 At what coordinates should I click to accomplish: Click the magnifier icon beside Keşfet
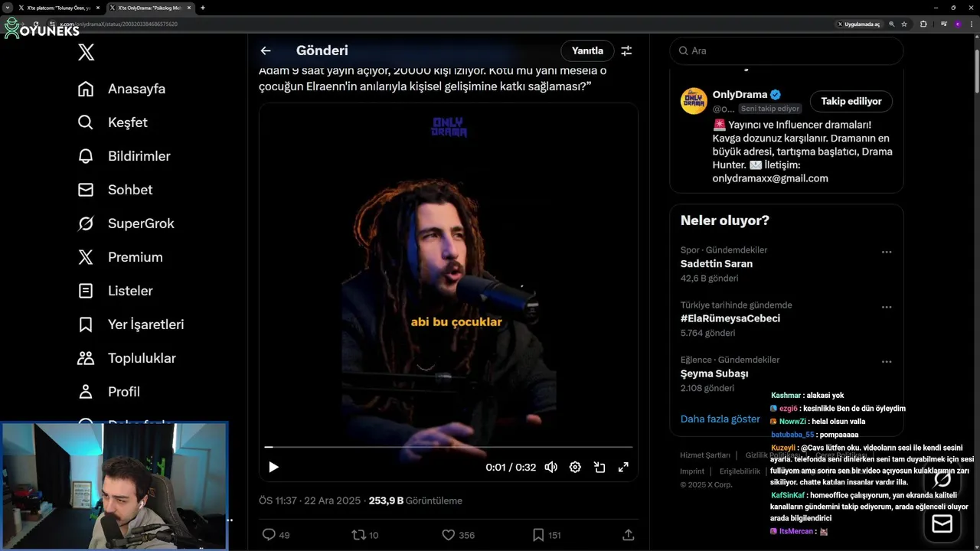tap(86, 122)
